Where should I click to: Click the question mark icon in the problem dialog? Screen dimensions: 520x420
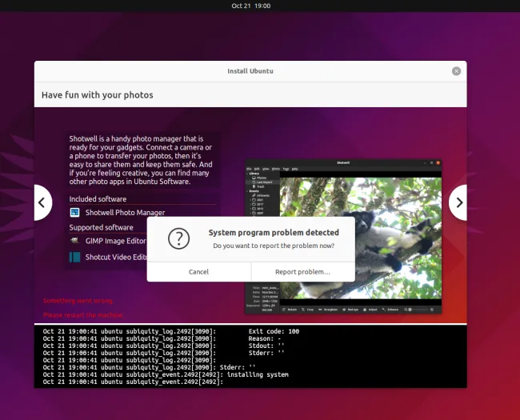(178, 238)
